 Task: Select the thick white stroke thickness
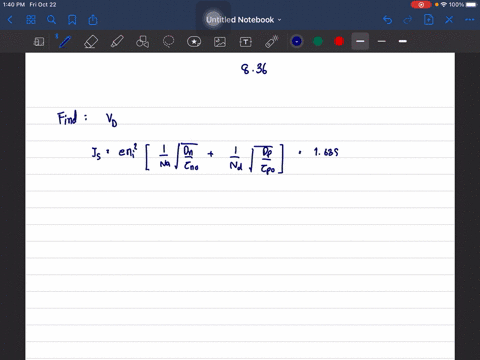click(x=403, y=41)
